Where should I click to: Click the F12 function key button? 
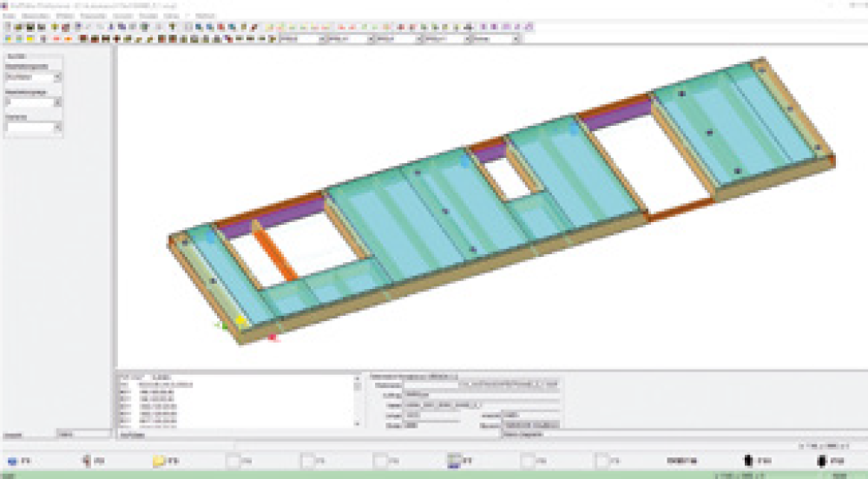pyautogui.click(x=831, y=460)
